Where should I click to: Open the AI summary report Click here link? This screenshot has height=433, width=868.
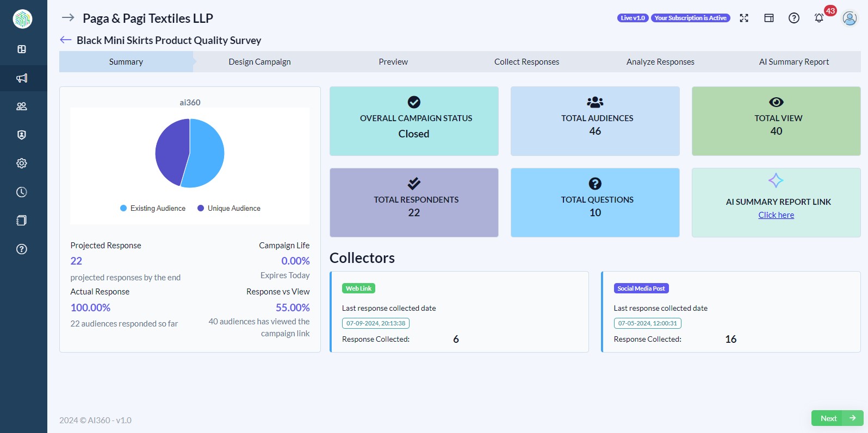776,215
